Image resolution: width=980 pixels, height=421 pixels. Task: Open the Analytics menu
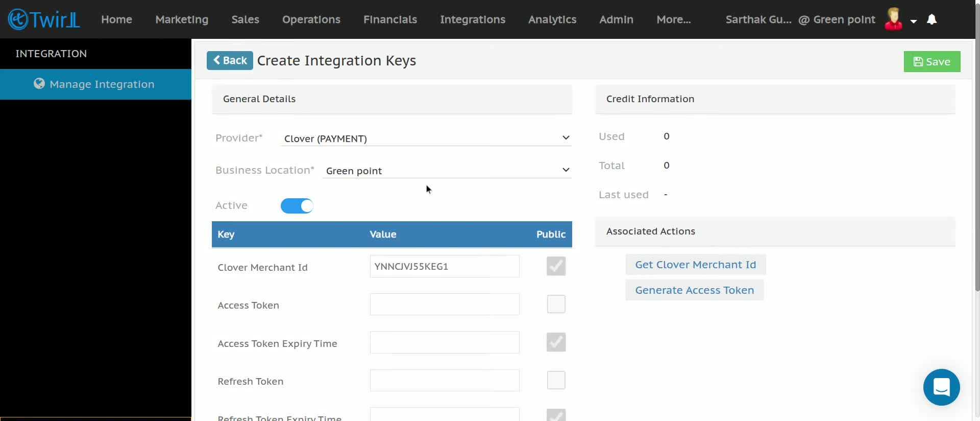[x=552, y=19]
